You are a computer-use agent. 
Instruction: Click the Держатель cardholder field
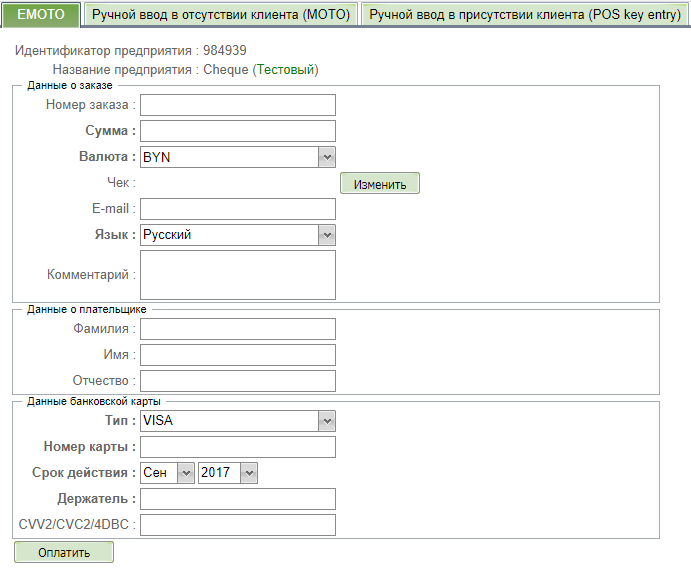click(x=237, y=499)
